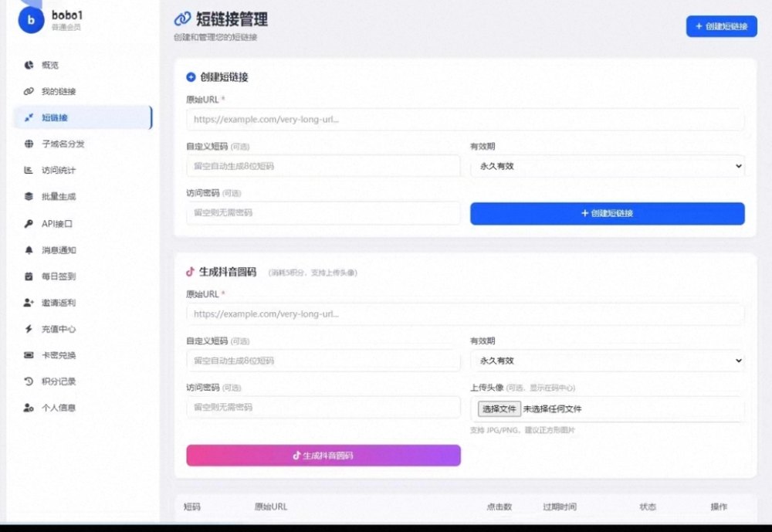The width and height of the screenshot is (772, 532).
Task: Focus 原始URL field in 生成抖音圆码 form
Action: tap(466, 313)
